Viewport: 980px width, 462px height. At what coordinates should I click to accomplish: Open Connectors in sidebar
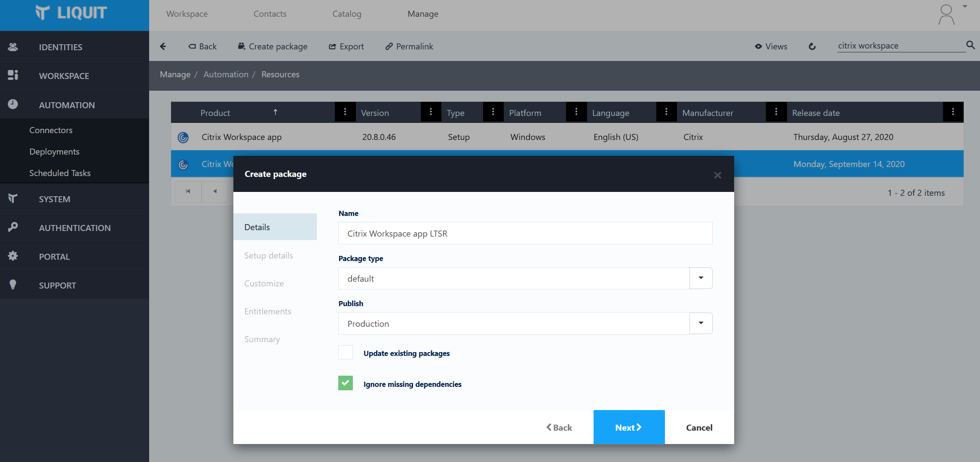pyautogui.click(x=51, y=130)
